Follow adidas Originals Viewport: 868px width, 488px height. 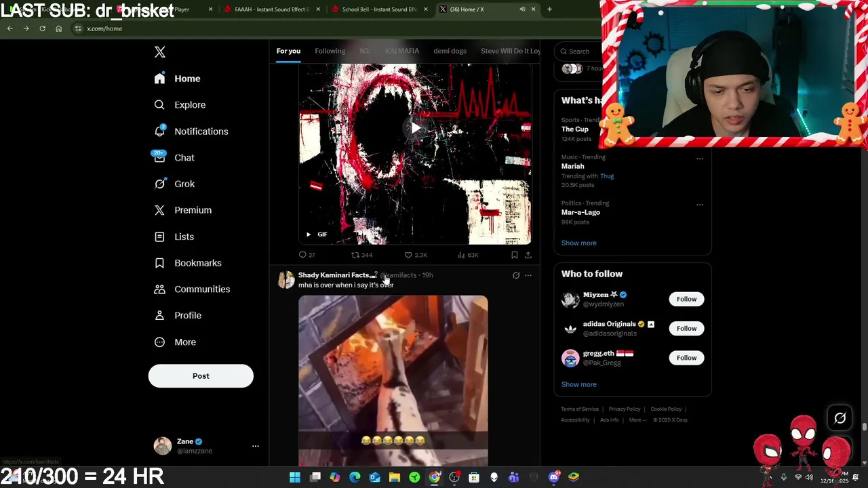[x=686, y=329]
